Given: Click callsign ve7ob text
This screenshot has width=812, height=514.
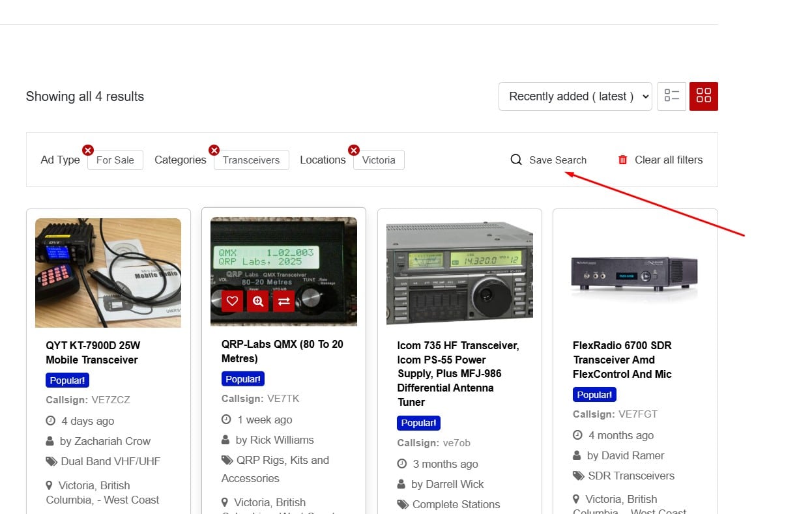Looking at the screenshot, I should click(457, 443).
